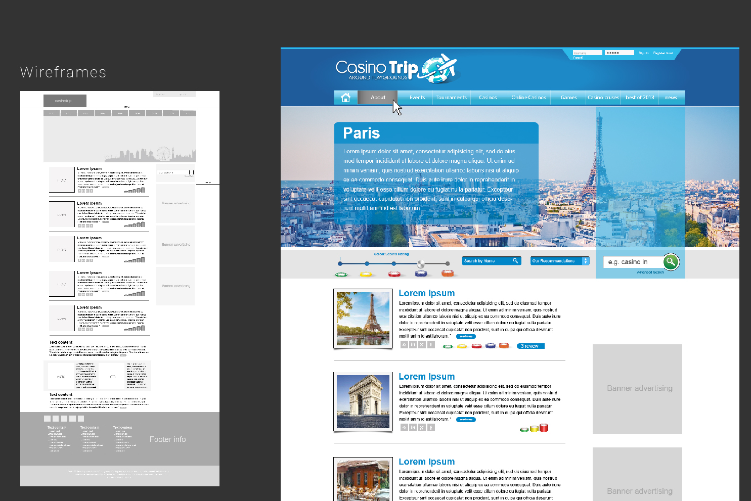Click the green round search button
This screenshot has height=501, width=751.
pos(671,262)
